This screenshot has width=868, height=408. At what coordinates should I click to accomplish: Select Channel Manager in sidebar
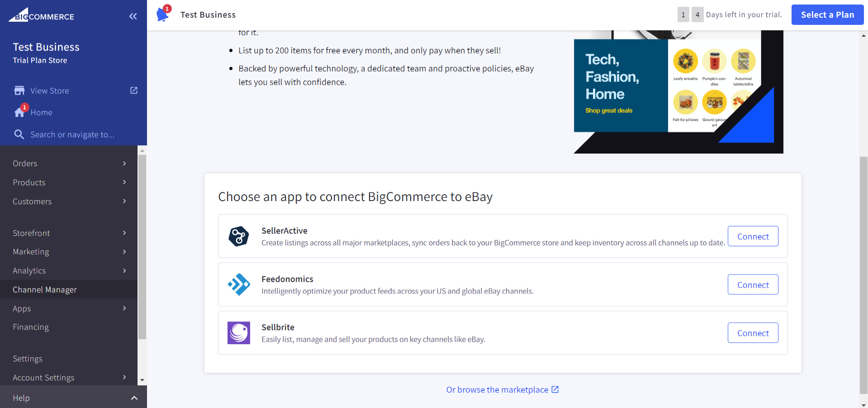coord(69,289)
